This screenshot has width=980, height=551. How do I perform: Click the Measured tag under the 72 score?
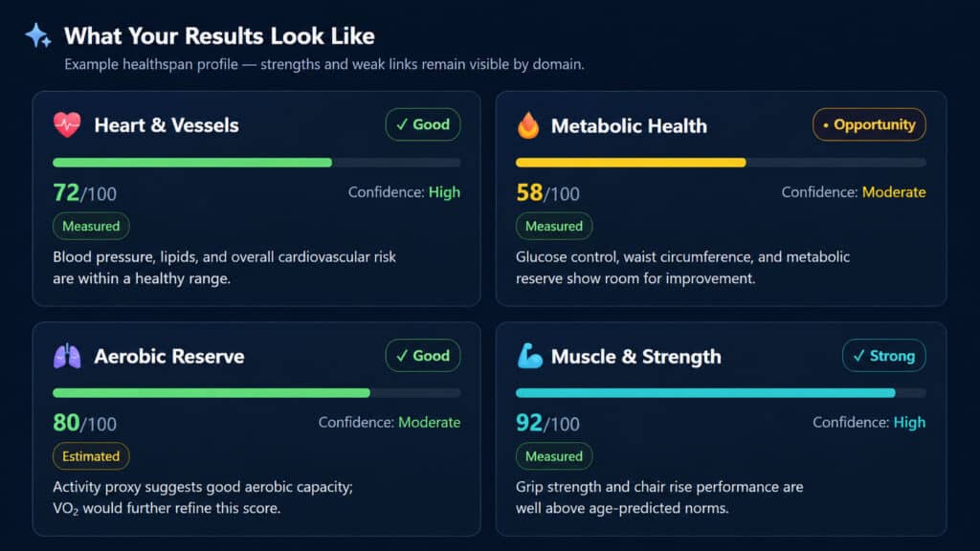tap(91, 226)
